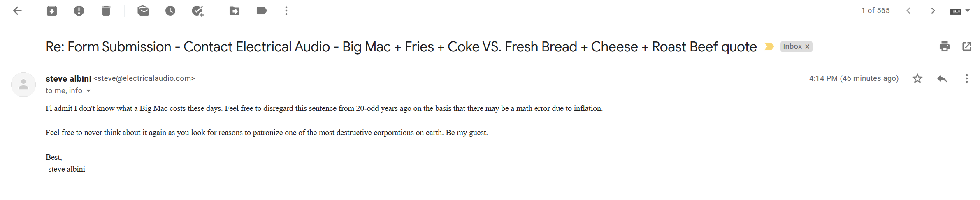This screenshot has height=200, width=980.
Task: Delete this email with trash icon
Action: [106, 11]
